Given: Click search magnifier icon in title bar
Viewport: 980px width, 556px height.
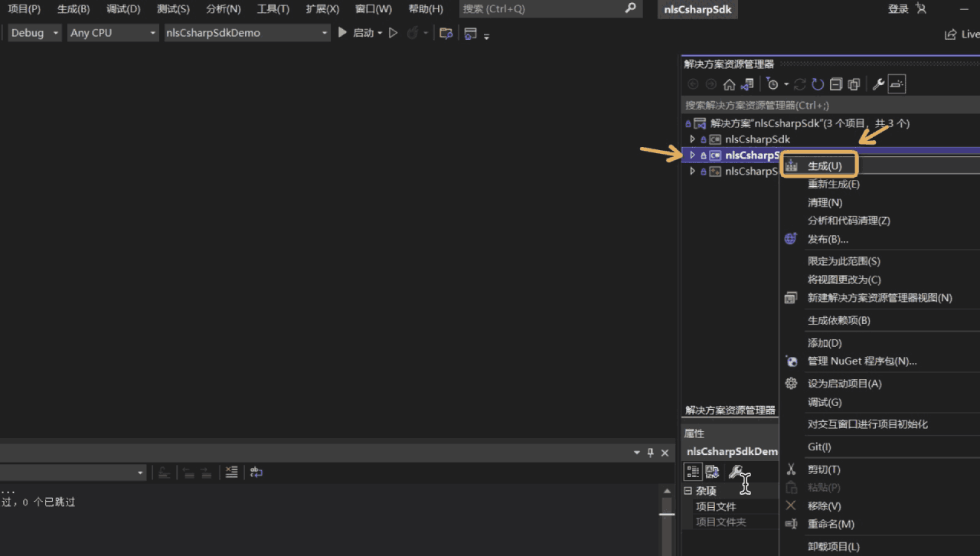Looking at the screenshot, I should pos(630,8).
